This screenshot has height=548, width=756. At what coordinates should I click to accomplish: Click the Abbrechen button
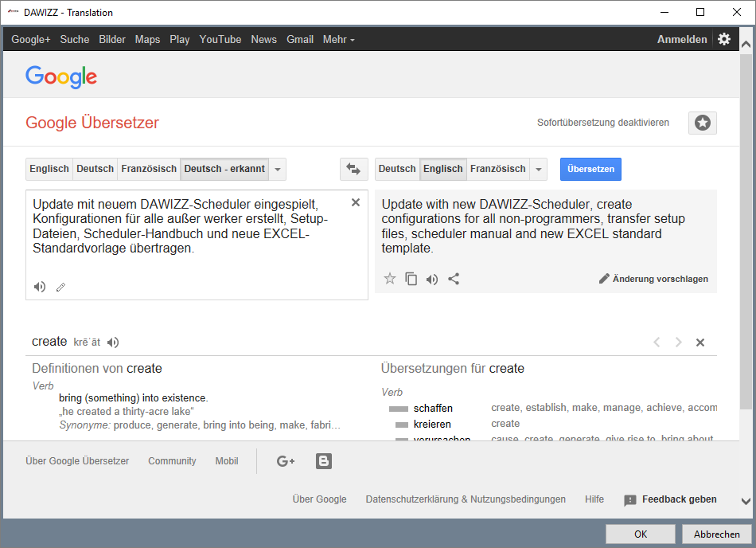coord(717,534)
